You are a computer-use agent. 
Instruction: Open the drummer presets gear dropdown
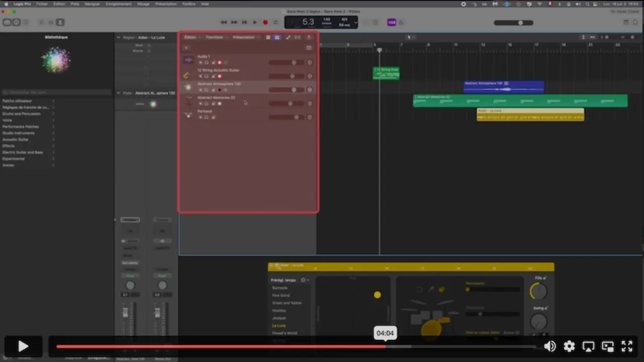coord(304,280)
